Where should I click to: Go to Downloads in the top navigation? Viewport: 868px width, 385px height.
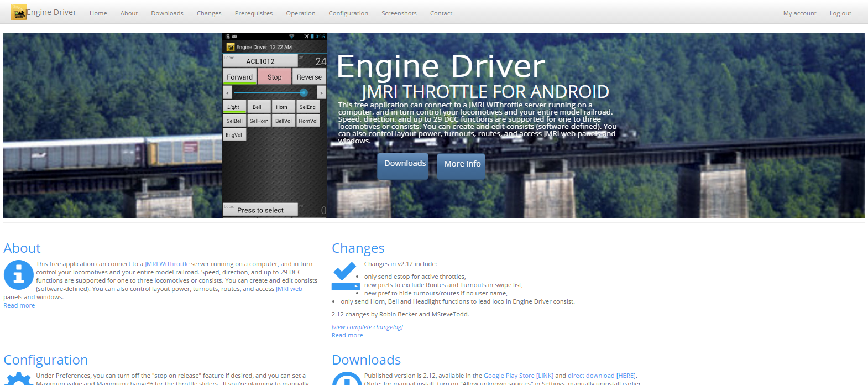point(167,13)
